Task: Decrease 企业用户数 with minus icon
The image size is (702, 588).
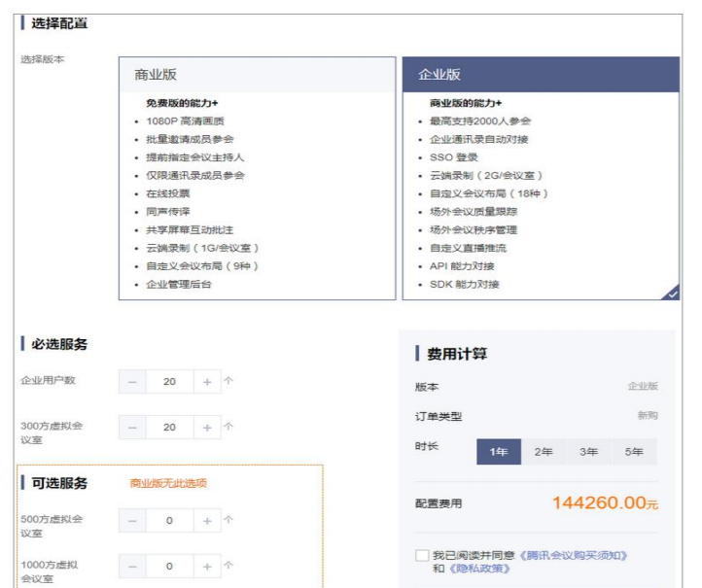Action: (132, 382)
